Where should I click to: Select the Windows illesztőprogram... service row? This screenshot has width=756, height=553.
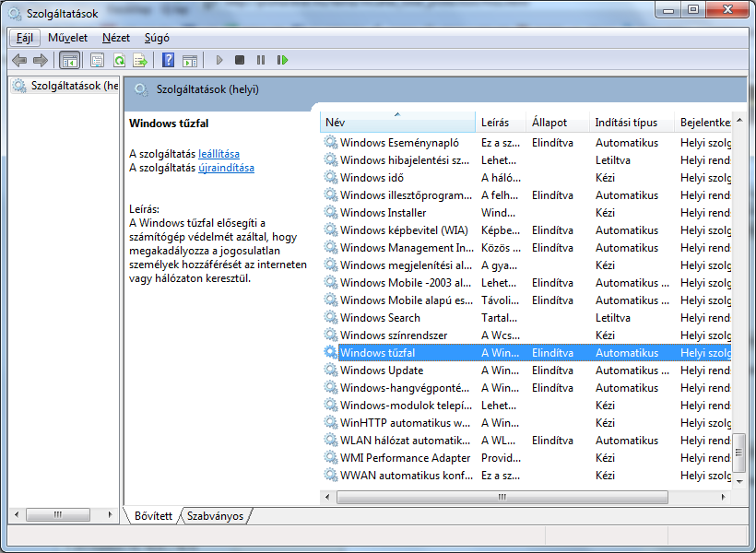[x=526, y=194]
